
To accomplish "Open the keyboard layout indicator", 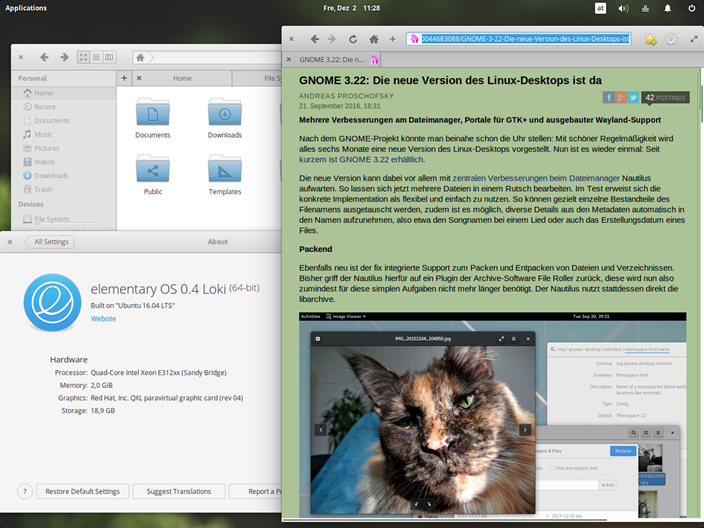I will tap(600, 8).
